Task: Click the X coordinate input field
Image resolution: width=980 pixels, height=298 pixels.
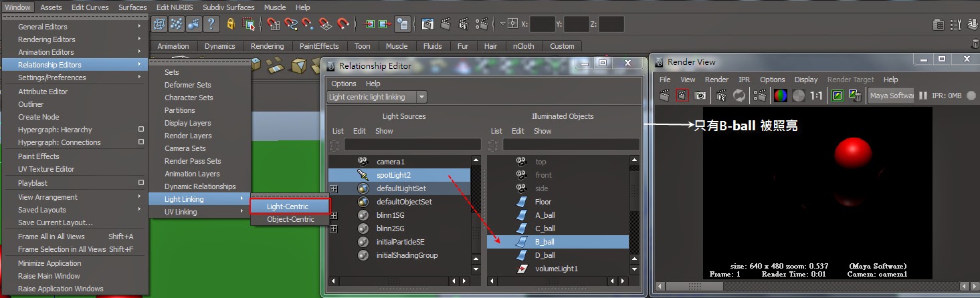Action: click(x=543, y=24)
